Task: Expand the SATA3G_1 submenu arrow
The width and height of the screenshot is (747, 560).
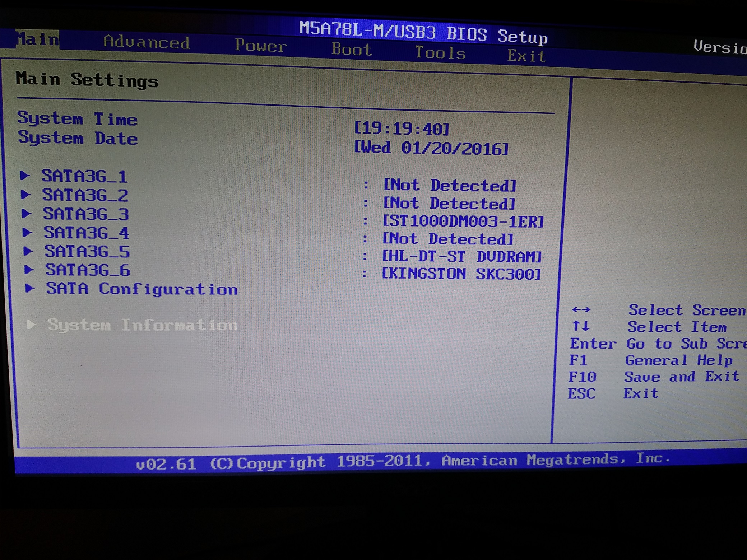Action: click(24, 176)
